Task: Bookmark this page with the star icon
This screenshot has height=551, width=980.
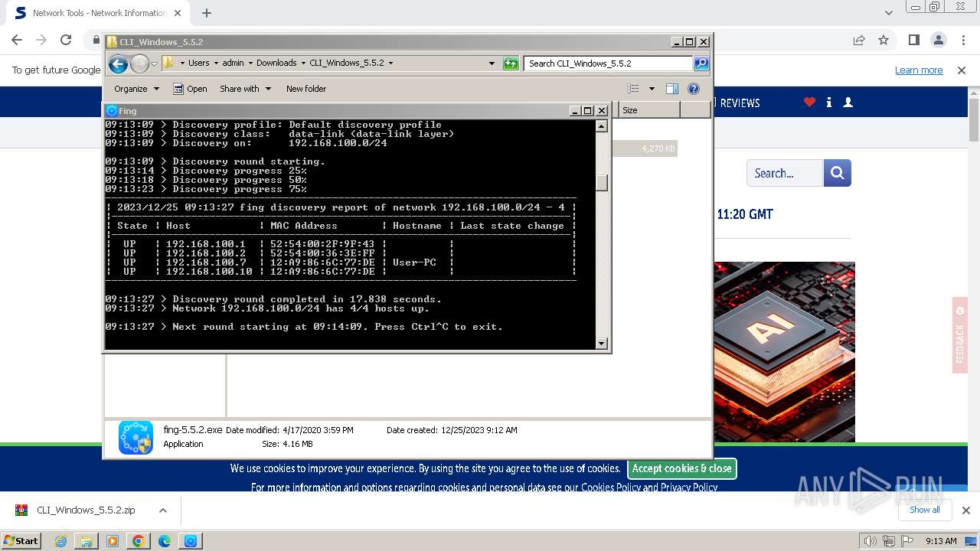Action: tap(884, 40)
